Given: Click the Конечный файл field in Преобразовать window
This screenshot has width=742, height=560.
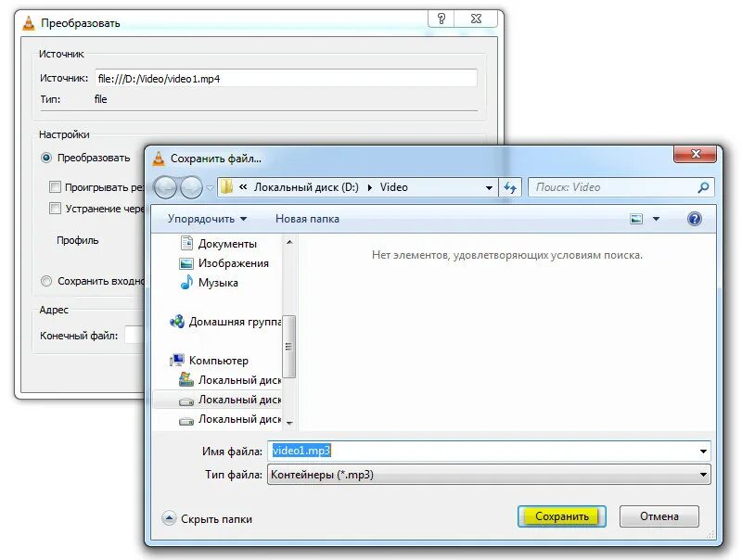Looking at the screenshot, I should click(x=134, y=335).
